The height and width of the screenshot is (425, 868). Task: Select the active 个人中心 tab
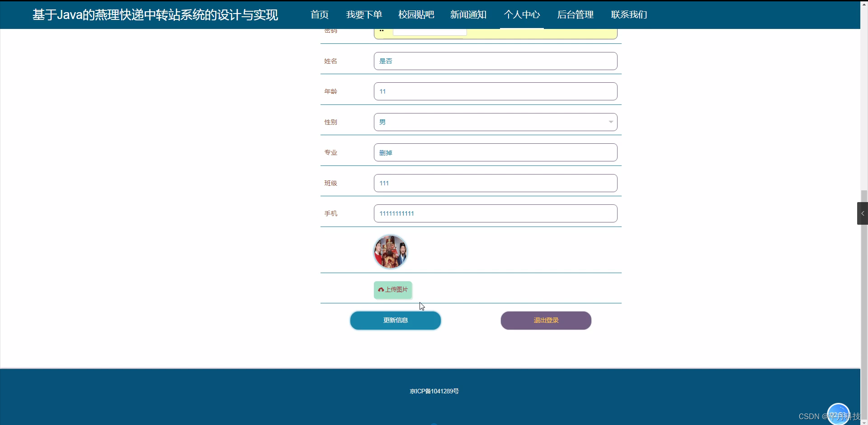coord(522,14)
